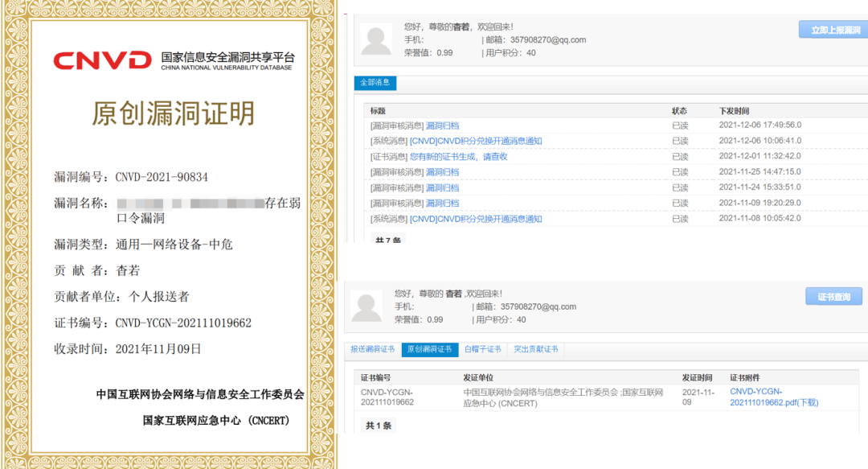This screenshot has height=469, width=868.
Task: Click the 证书附件 column header
Action: [x=744, y=377]
